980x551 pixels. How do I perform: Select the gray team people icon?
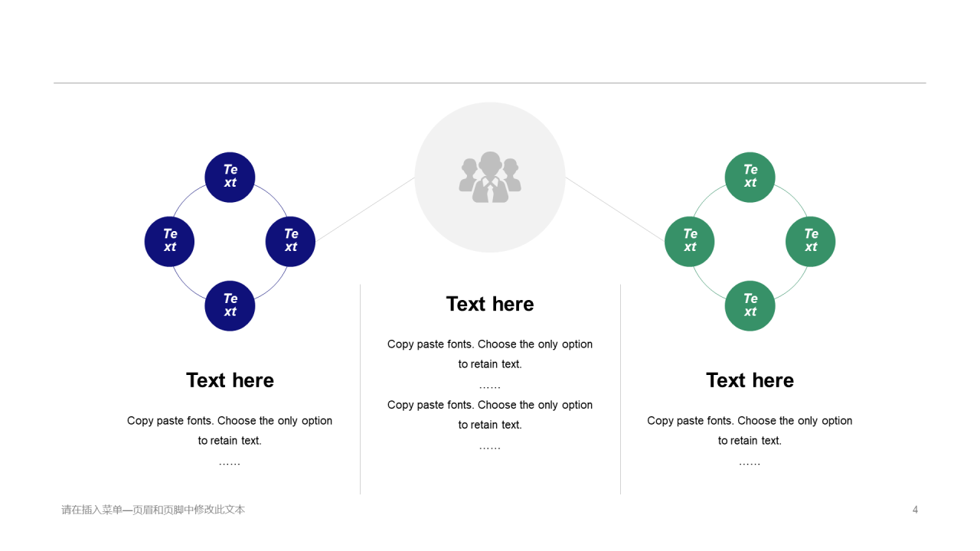(490, 177)
